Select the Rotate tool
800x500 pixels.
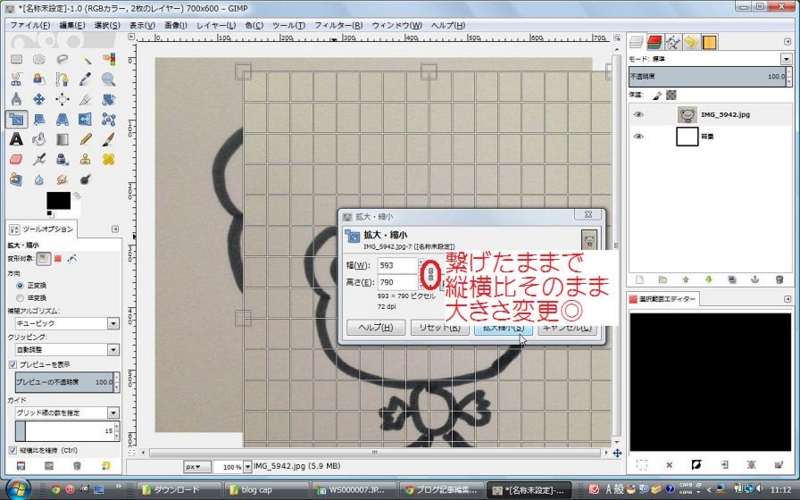(108, 99)
